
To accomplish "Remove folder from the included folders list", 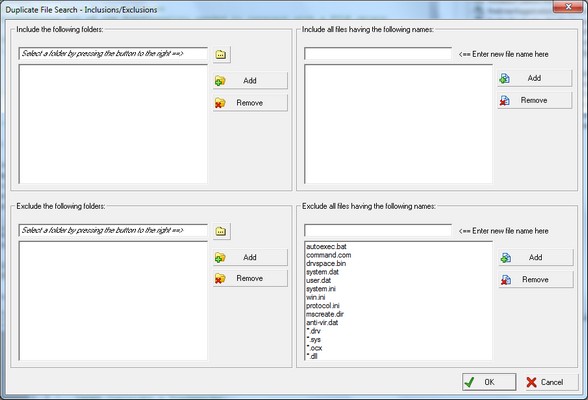I will click(x=250, y=103).
